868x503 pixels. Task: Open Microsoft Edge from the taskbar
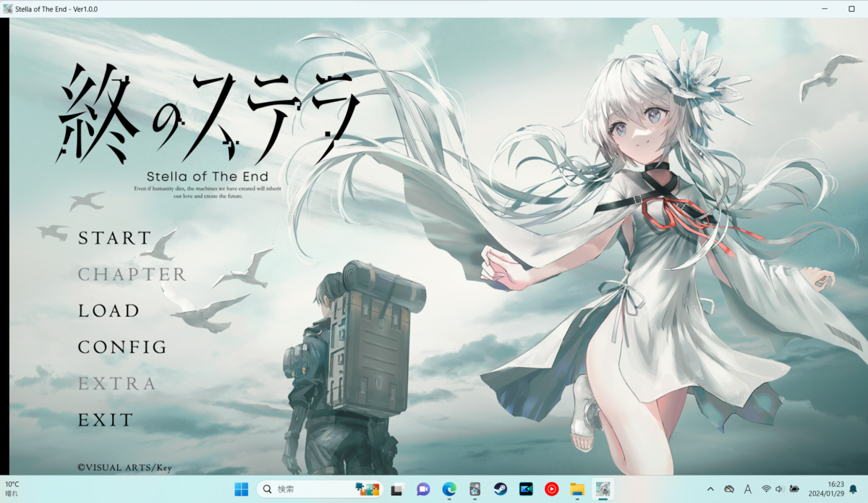(x=449, y=489)
